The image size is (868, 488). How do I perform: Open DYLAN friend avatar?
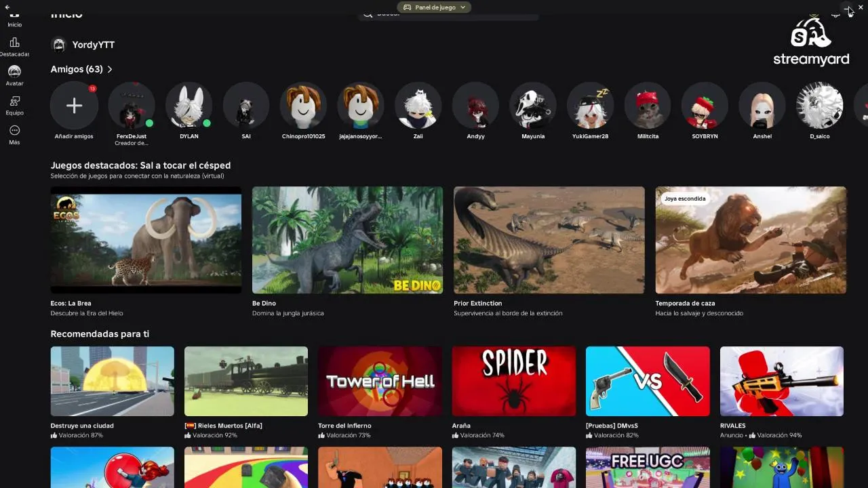pyautogui.click(x=189, y=106)
